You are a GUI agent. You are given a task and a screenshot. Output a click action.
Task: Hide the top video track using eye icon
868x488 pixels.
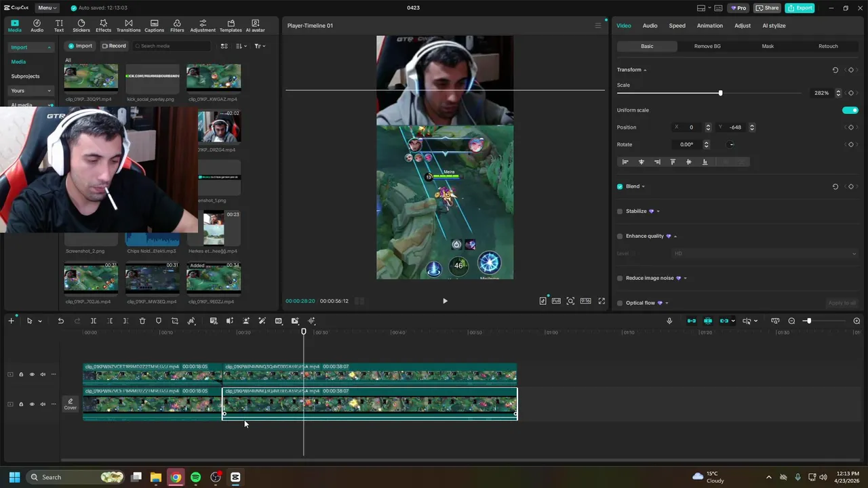click(x=32, y=374)
